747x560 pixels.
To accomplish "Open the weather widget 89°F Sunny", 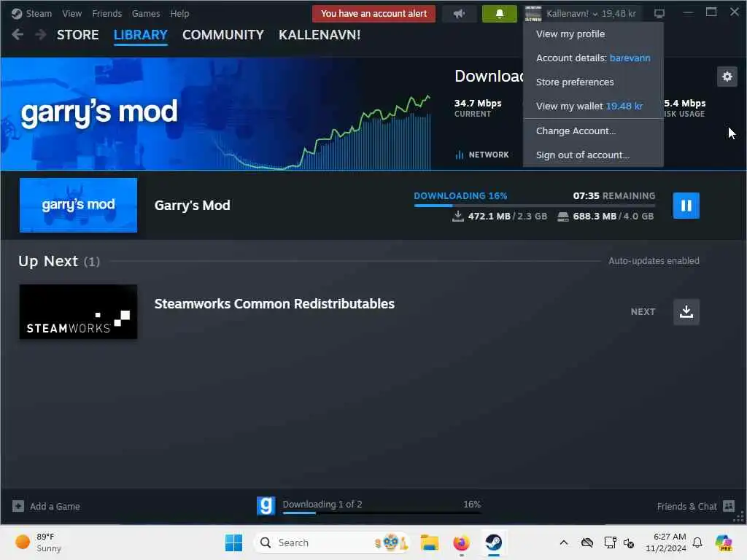I will pyautogui.click(x=39, y=542).
